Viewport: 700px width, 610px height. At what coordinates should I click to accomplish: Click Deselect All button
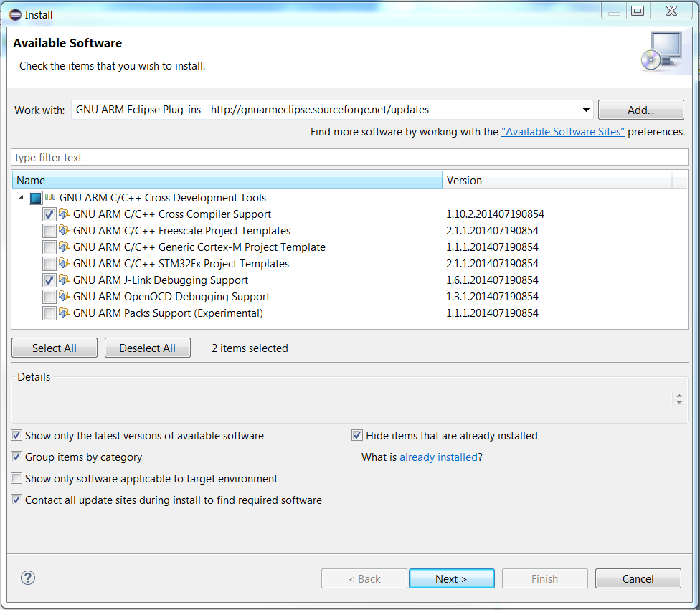coord(147,348)
